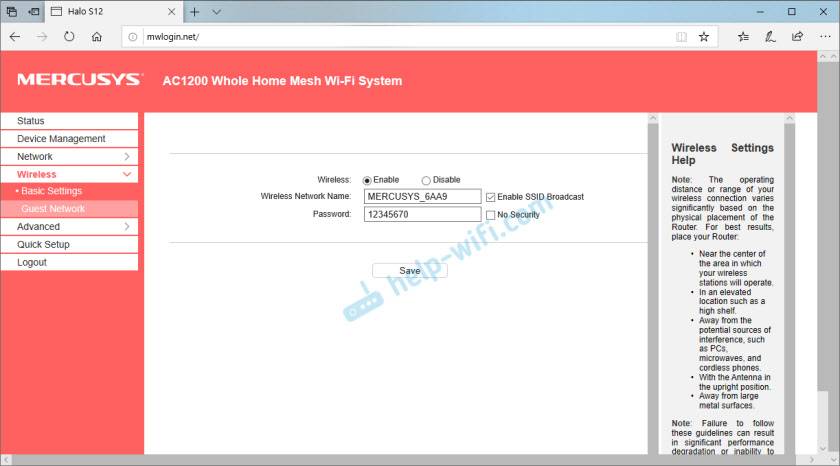This screenshot has width=840, height=466.
Task: Reload the page with the refresh icon
Action: click(x=69, y=36)
